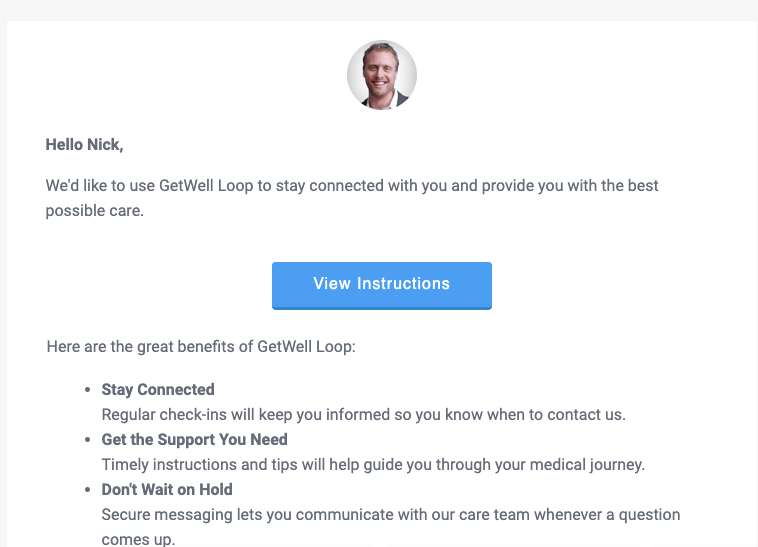Click the word 'Instructions' on the blue button
This screenshot has width=758, height=547.
click(x=403, y=283)
